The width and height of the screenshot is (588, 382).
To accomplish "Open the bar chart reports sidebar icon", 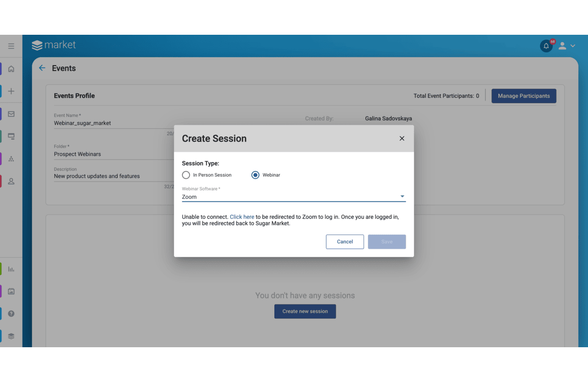I will click(11, 269).
